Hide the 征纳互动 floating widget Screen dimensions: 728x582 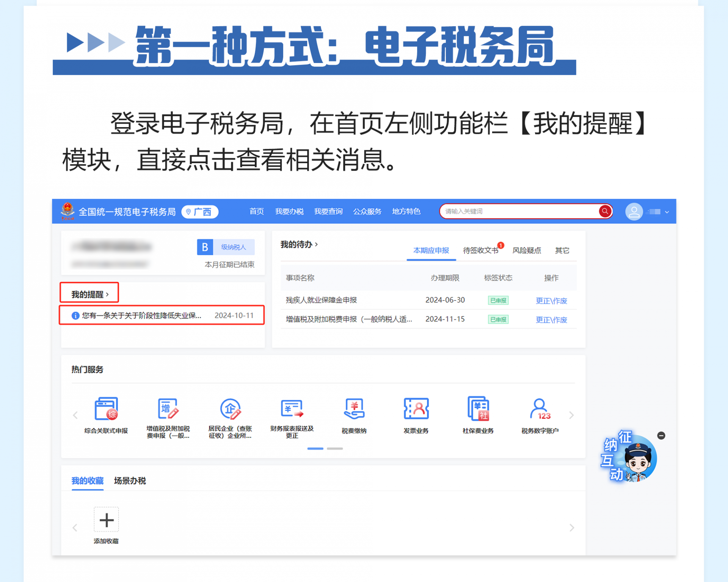[x=661, y=436]
